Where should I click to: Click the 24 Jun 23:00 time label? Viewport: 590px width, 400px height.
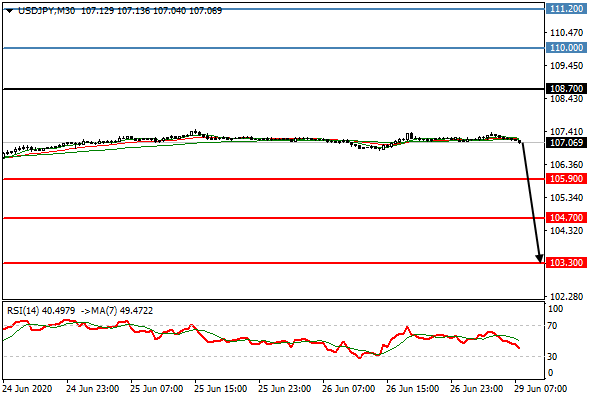(x=93, y=388)
